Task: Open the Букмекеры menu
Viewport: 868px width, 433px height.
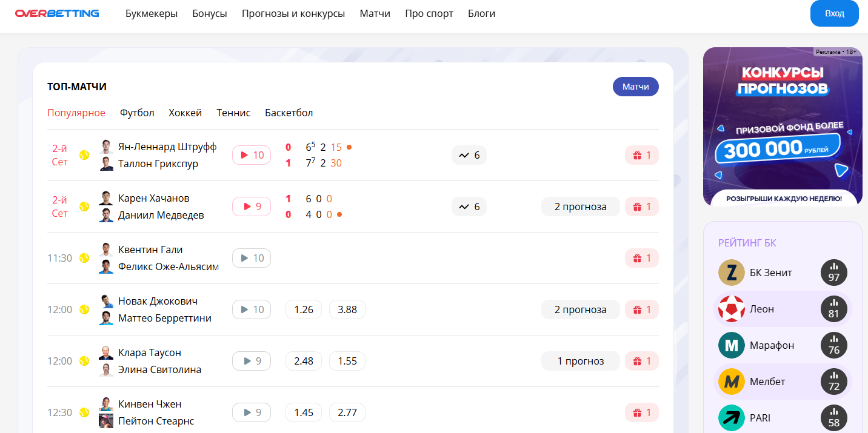Action: point(152,13)
